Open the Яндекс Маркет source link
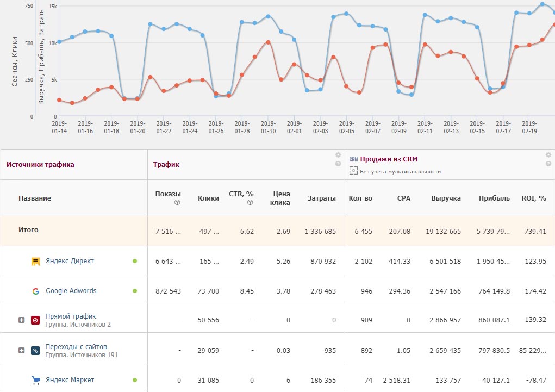Viewport: 555px width, 392px height. [70, 380]
